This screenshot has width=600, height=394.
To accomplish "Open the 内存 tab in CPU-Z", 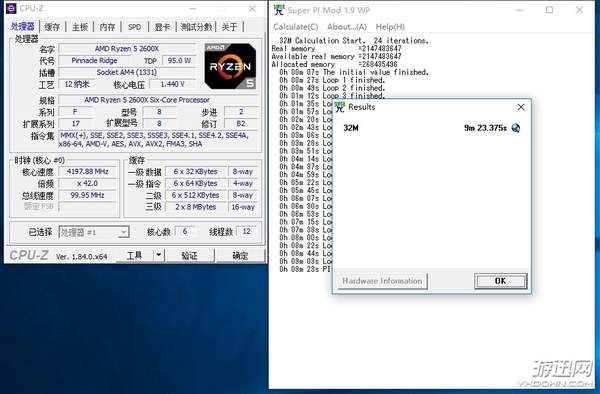I will [x=107, y=27].
